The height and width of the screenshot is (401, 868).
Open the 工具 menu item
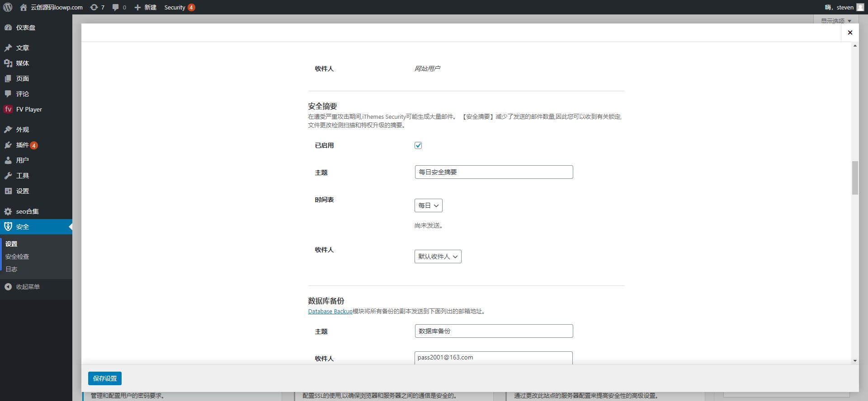point(36,176)
